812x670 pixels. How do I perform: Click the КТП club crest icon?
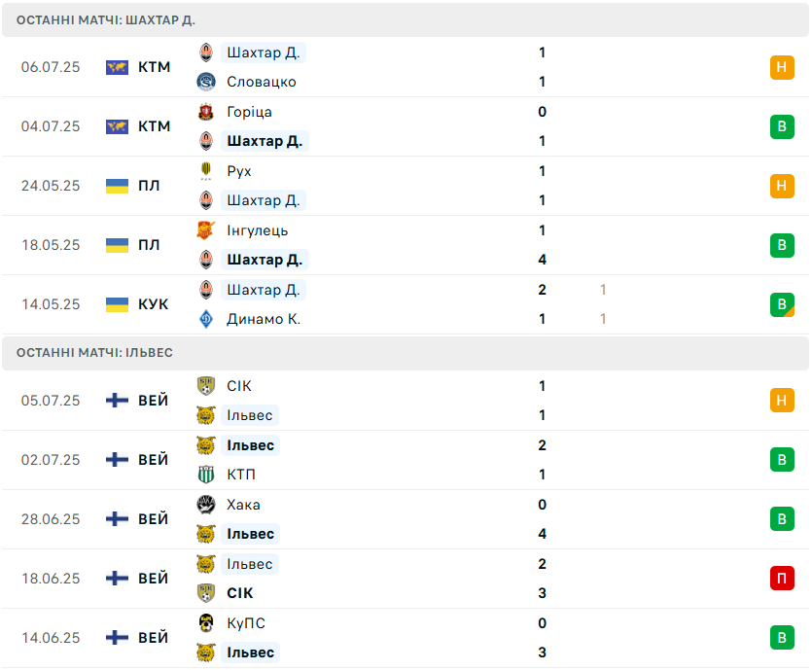pos(206,475)
